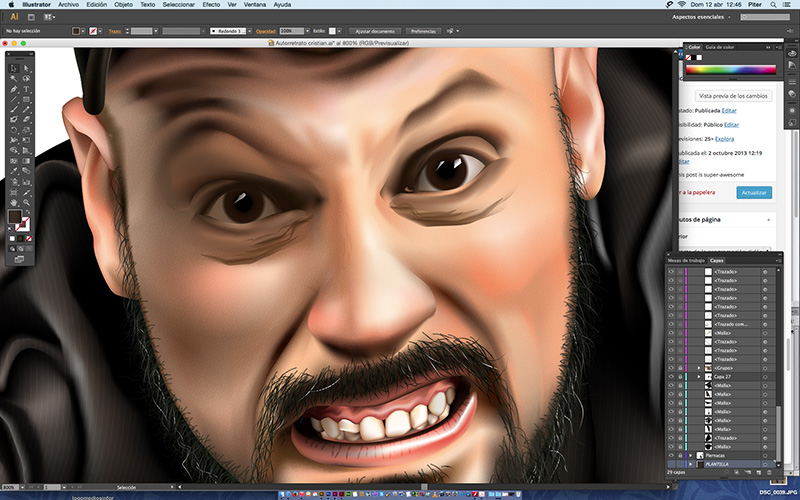The image size is (800, 500).
Task: Pick the Hand tool
Action: [12, 202]
